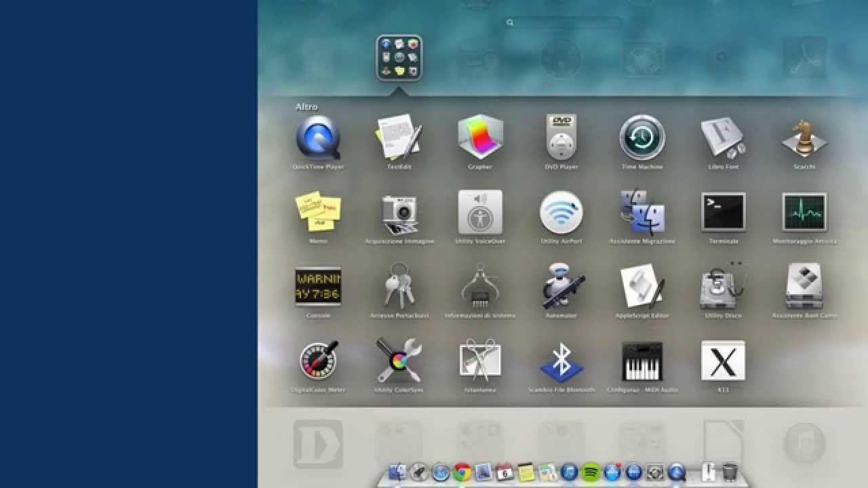Image resolution: width=868 pixels, height=488 pixels.
Task: Open the Grapher app
Action: pos(481,138)
